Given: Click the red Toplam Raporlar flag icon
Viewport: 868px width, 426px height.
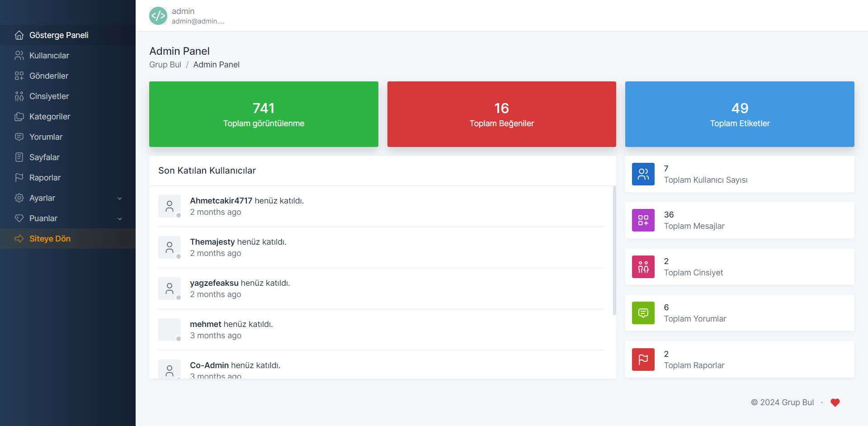Looking at the screenshot, I should [643, 360].
